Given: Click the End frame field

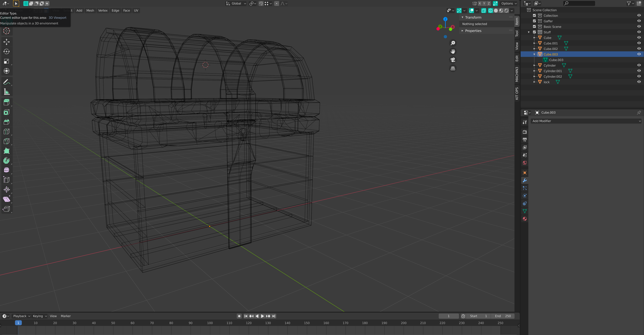Looking at the screenshot, I should click(503, 316).
